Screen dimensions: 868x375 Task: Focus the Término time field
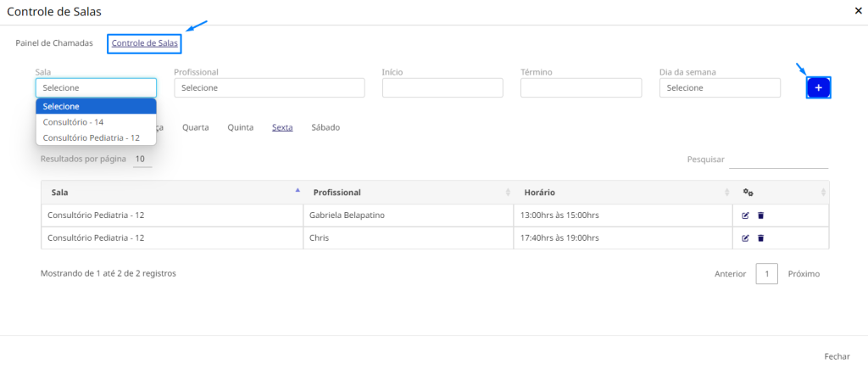[581, 88]
